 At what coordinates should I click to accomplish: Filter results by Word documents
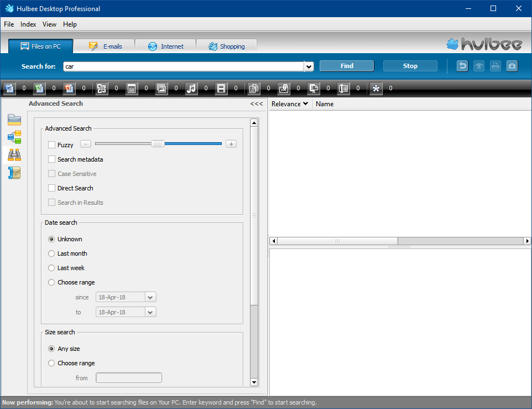pyautogui.click(x=9, y=89)
